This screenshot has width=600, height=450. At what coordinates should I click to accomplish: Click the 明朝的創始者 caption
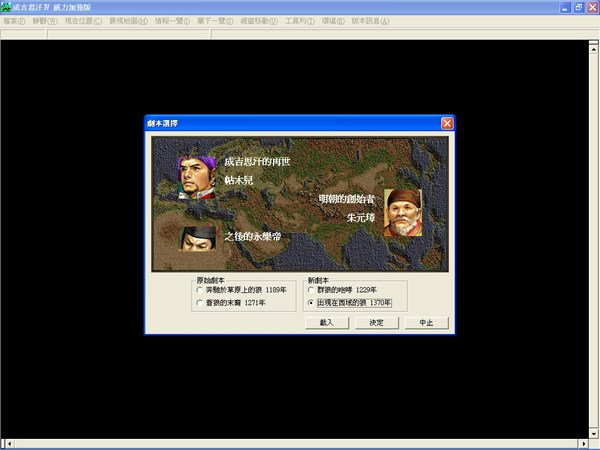point(347,199)
